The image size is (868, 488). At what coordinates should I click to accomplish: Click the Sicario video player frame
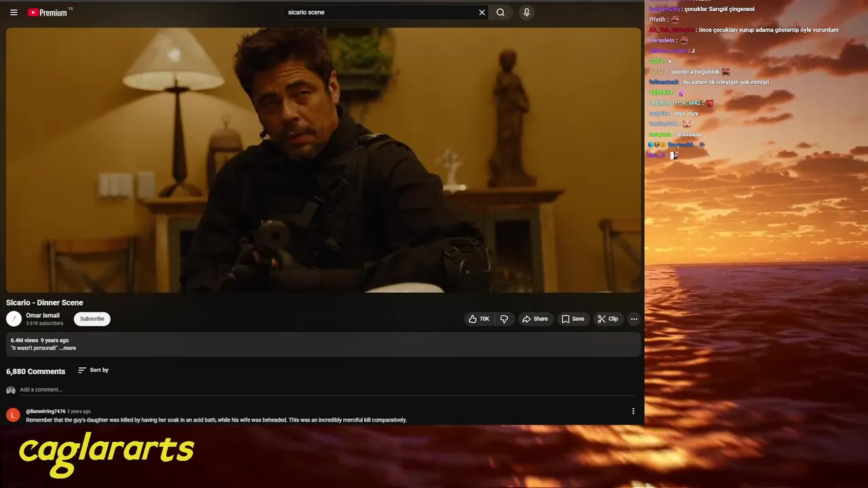tap(323, 160)
